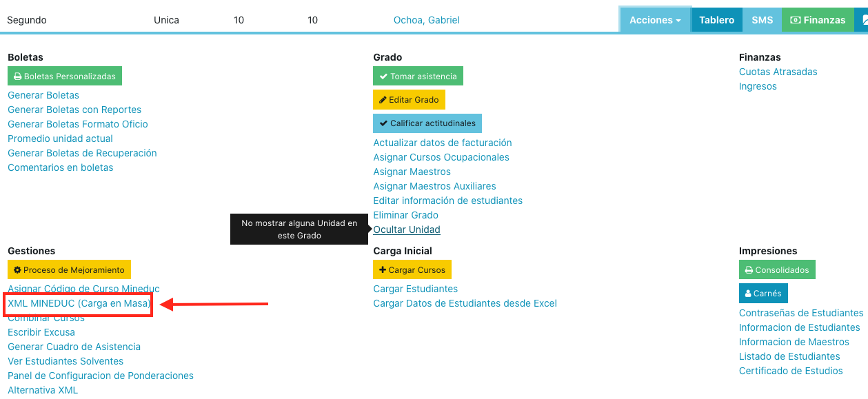
Task: Click the Tomar asistencia button
Action: 418,76
